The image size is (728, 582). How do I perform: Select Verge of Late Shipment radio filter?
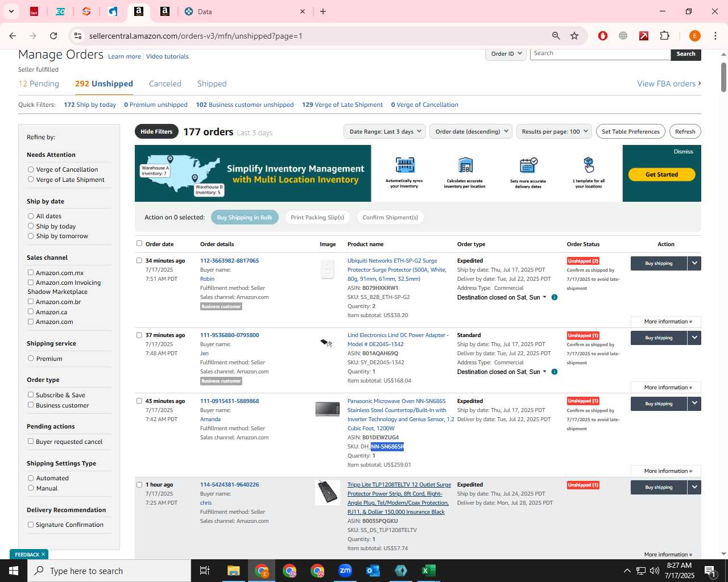(x=31, y=180)
